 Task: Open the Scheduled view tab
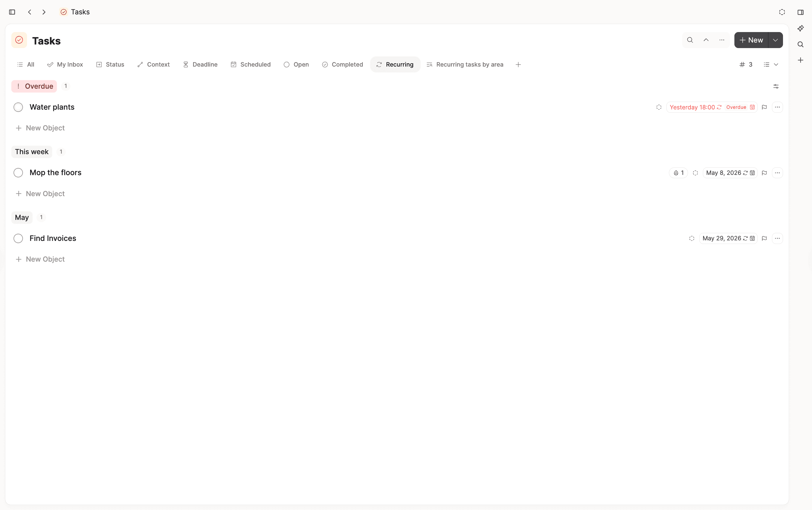coord(251,64)
